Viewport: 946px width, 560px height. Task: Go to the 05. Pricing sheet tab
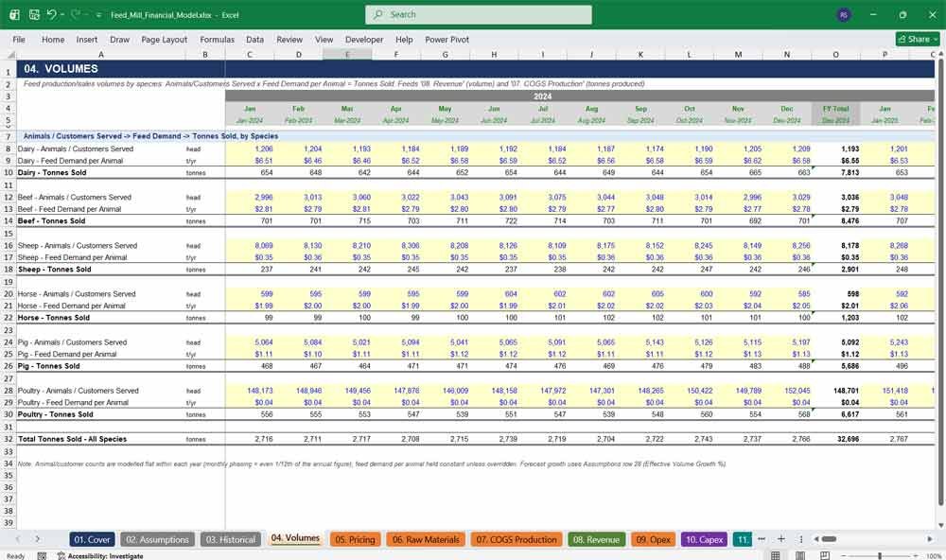(x=356, y=539)
